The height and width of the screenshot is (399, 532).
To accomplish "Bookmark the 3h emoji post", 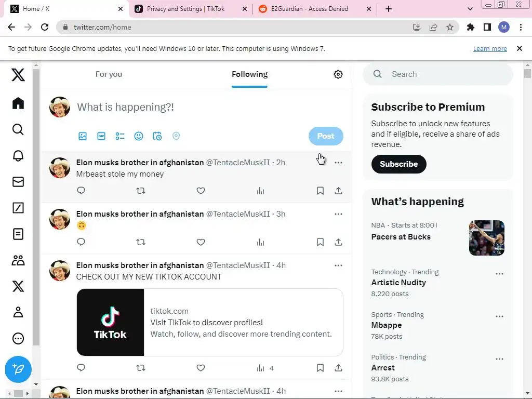I will click(x=320, y=242).
